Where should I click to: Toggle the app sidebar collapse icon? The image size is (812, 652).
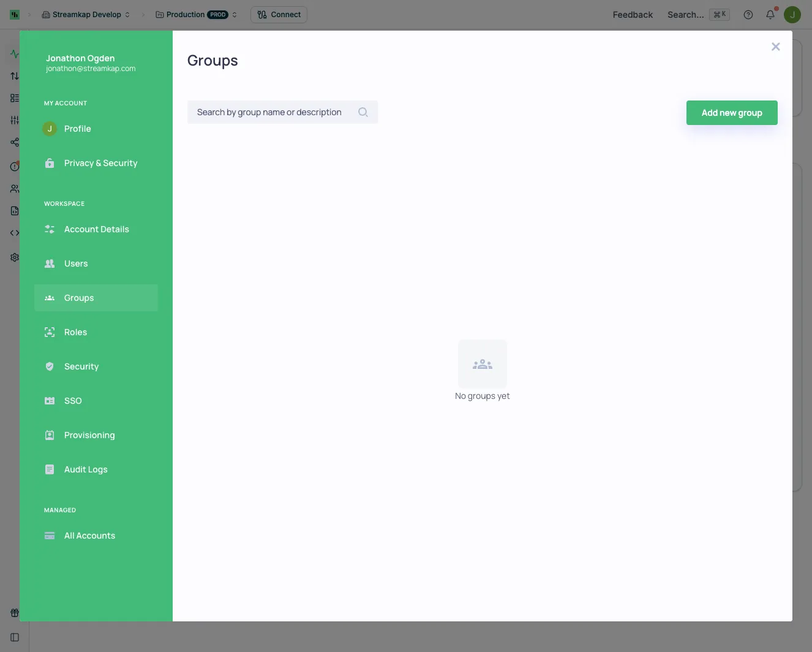pos(15,637)
